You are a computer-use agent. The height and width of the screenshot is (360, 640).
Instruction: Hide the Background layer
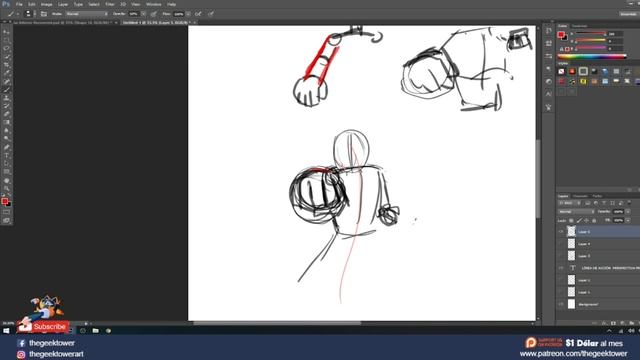[561, 304]
